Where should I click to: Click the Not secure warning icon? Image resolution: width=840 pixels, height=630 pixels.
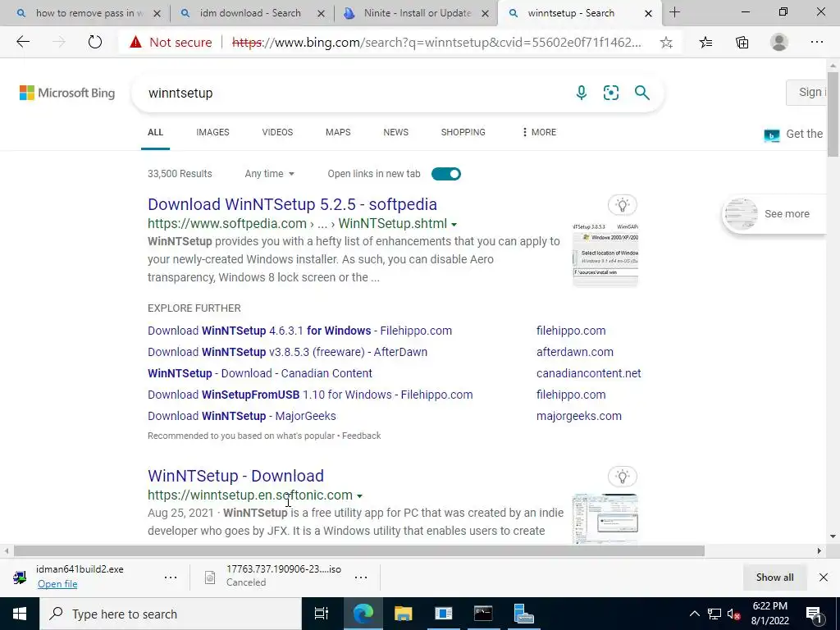click(x=135, y=42)
